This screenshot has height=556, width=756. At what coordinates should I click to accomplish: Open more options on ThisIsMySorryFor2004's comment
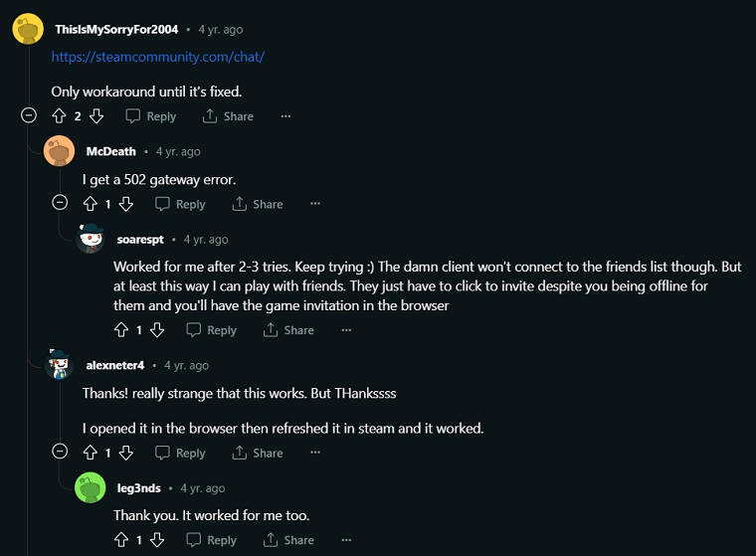(x=285, y=116)
